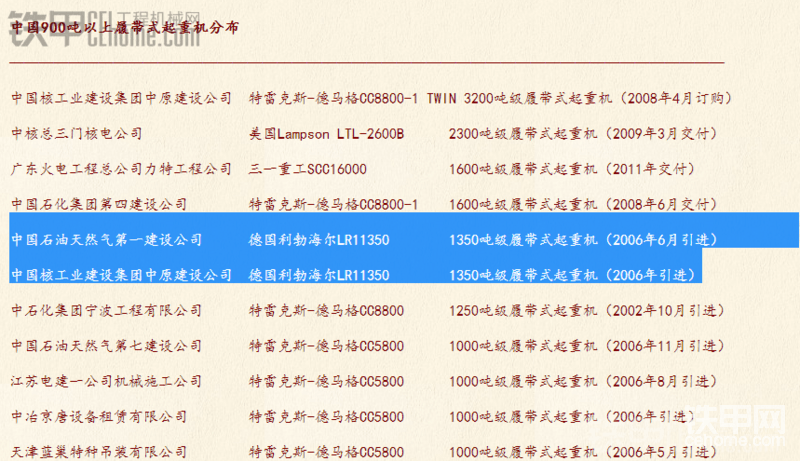This screenshot has height=461, width=800.
Task: Select 中国石油天然气第七建设公司
Action: coord(107,346)
